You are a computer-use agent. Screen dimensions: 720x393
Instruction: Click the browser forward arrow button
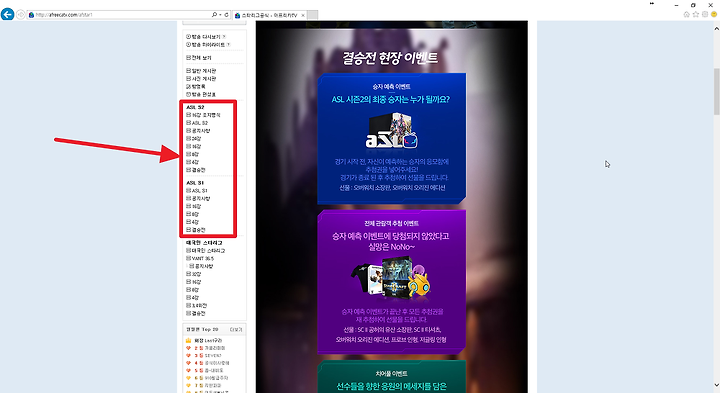coord(21,15)
